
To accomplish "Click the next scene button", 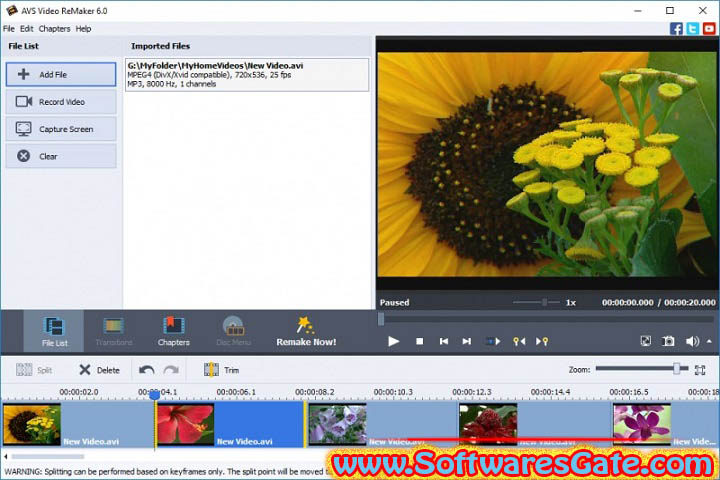I will (493, 341).
